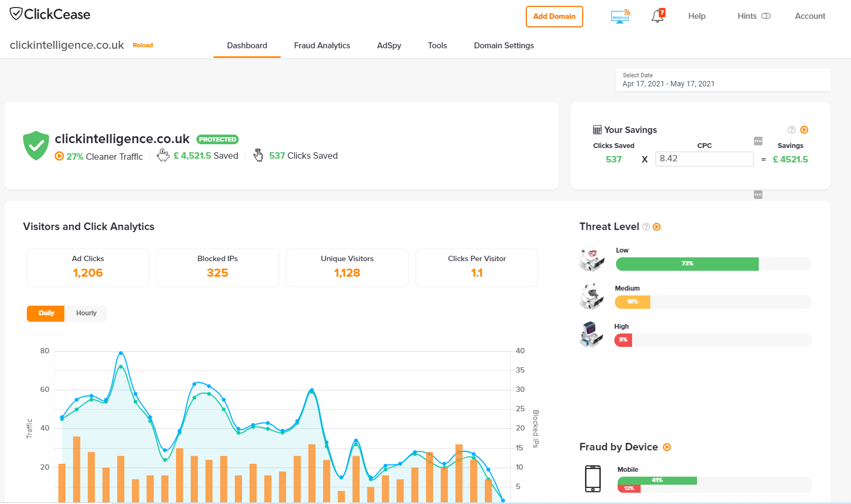Open the Select Date range picker
This screenshot has width=851, height=504.
722,80
